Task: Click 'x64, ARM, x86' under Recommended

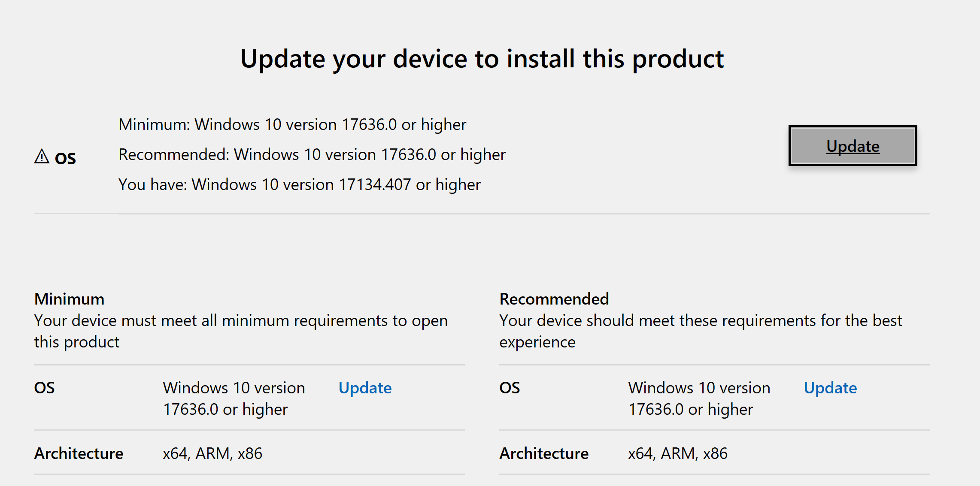Action: tap(678, 453)
